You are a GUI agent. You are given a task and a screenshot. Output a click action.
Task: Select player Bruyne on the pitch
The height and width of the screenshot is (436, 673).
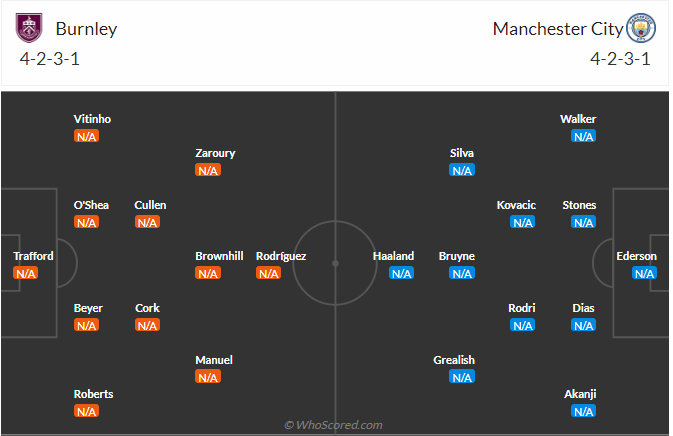[457, 256]
